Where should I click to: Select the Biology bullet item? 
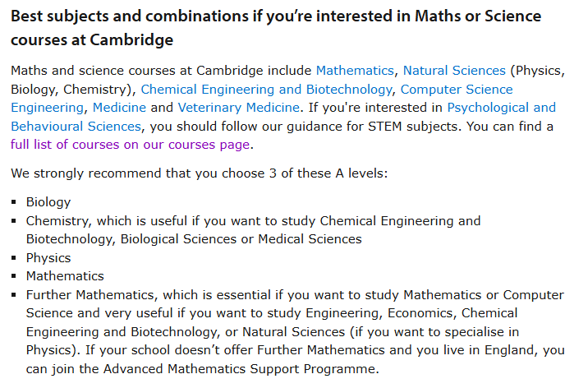(48, 202)
